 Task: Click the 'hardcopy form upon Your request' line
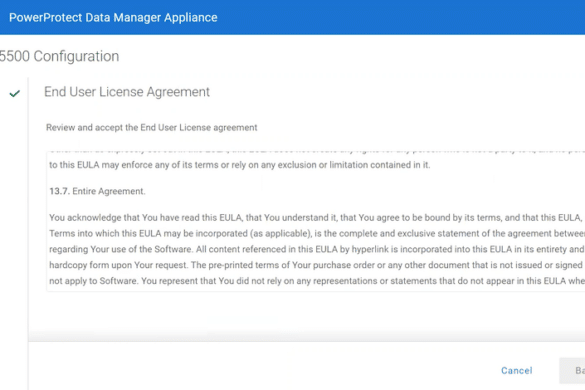[317, 265]
